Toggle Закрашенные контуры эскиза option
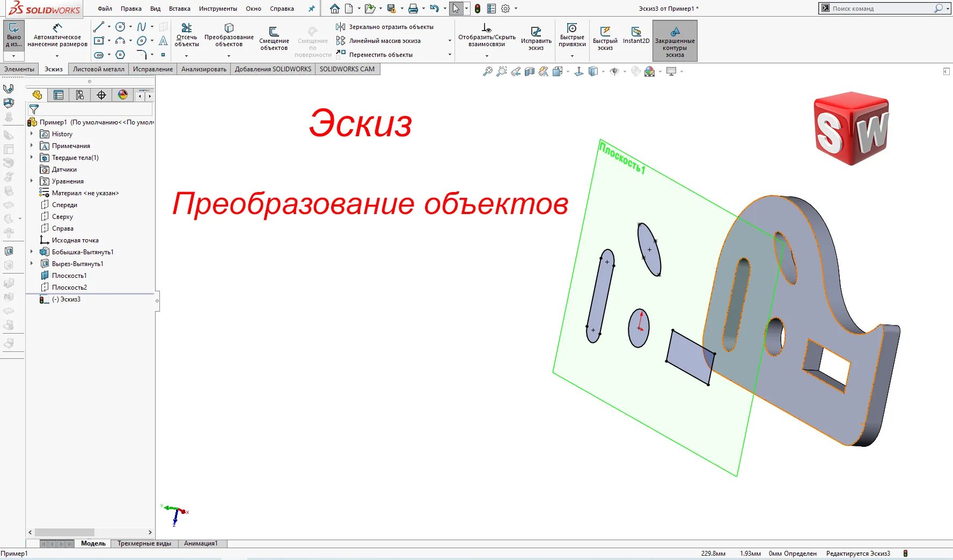953x560 pixels. [x=675, y=41]
